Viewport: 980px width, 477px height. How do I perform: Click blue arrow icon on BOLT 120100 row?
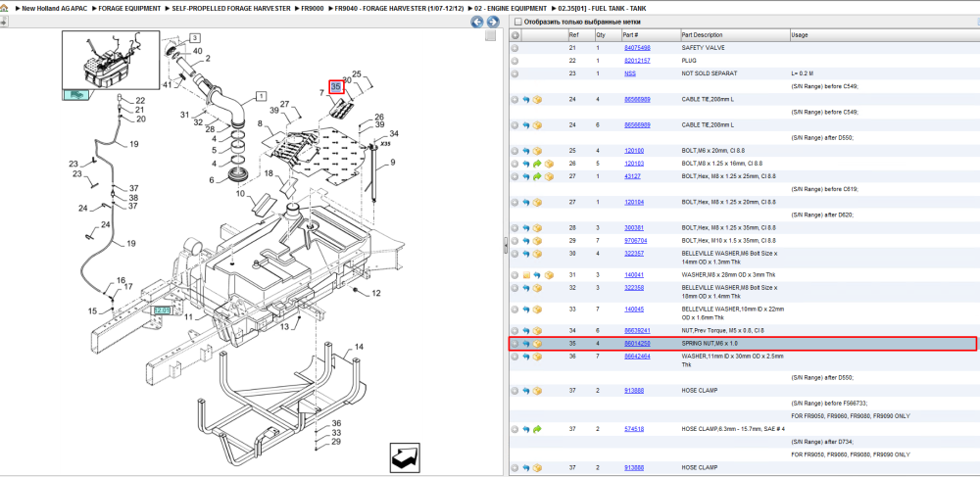click(526, 151)
